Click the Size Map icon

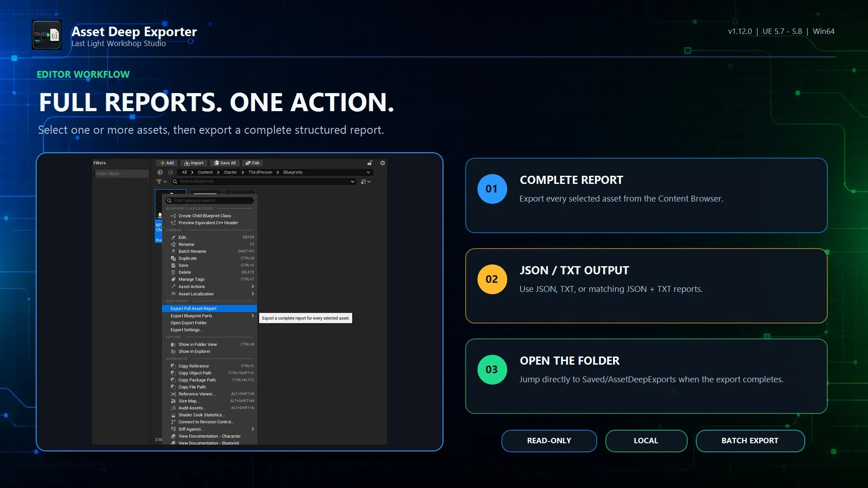173,401
